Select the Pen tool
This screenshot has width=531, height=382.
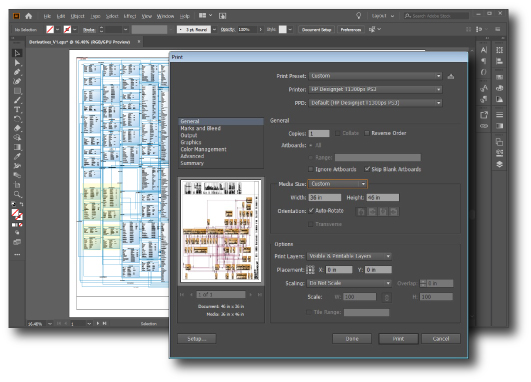pos(17,72)
